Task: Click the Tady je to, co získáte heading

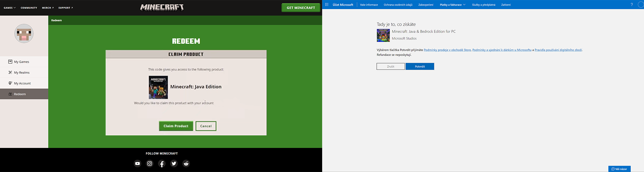Action: point(396,24)
